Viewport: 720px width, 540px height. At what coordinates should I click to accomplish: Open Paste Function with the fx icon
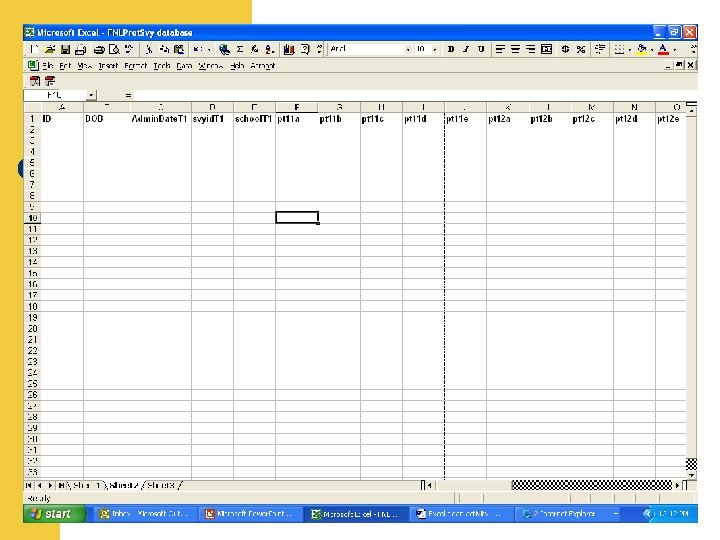[x=255, y=49]
